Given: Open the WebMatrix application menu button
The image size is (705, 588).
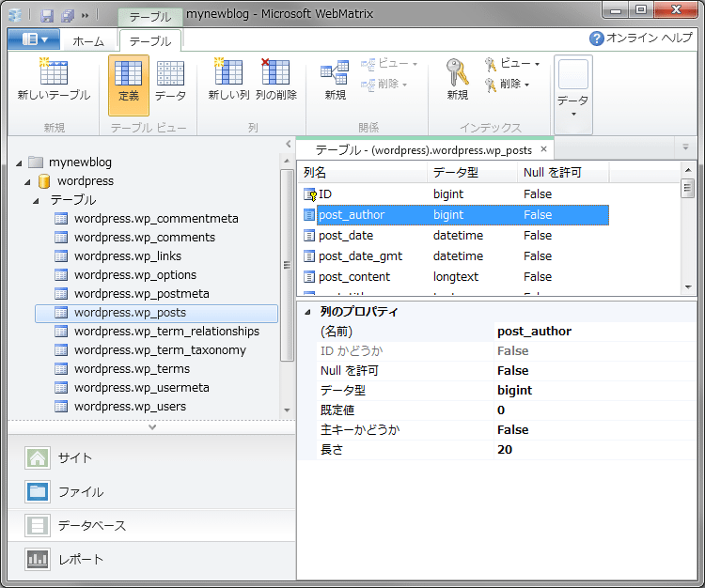Looking at the screenshot, I should pyautogui.click(x=34, y=39).
